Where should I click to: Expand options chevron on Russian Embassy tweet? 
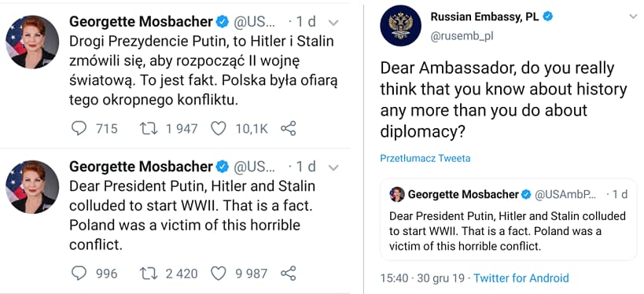point(632,17)
